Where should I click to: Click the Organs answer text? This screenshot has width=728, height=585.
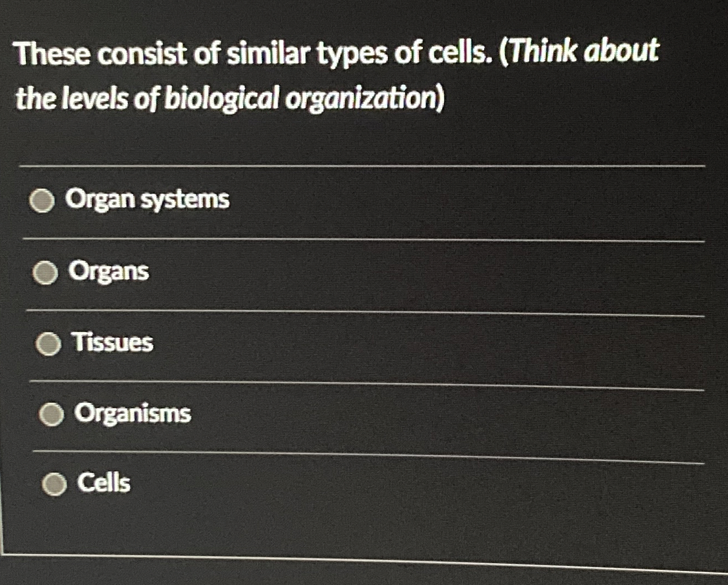pyautogui.click(x=108, y=272)
